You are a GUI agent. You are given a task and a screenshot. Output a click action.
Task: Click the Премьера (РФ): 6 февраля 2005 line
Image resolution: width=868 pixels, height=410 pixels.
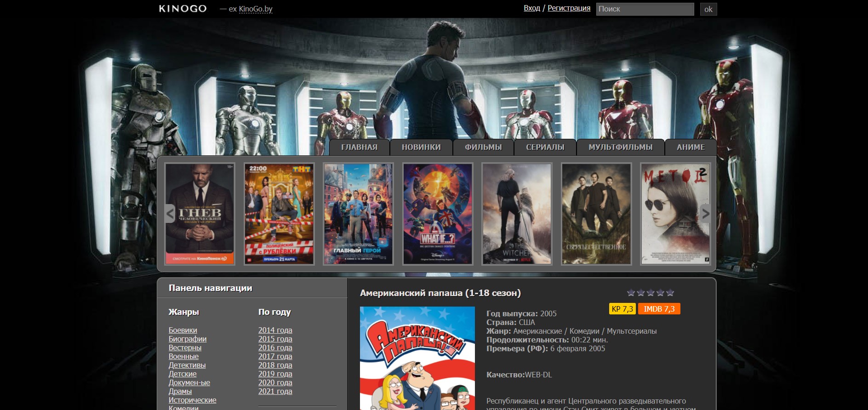tap(546, 348)
